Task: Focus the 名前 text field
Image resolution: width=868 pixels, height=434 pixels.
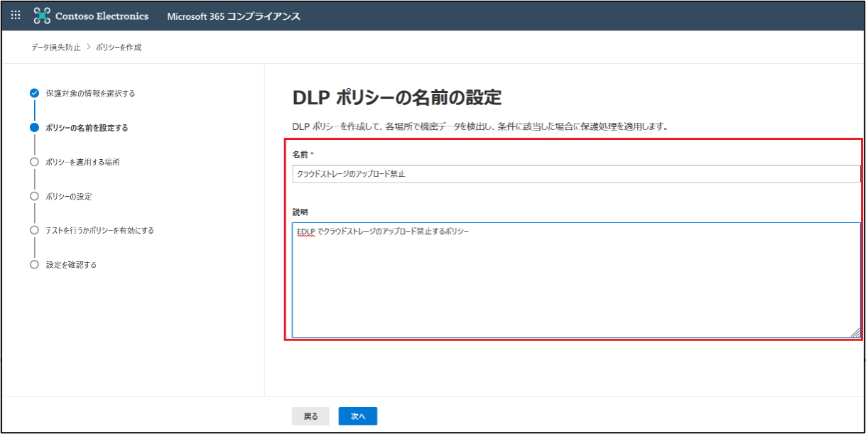Action: tap(575, 174)
